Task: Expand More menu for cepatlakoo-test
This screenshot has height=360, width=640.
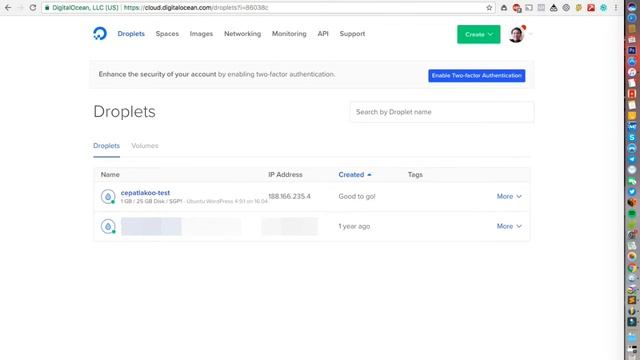Action: pyautogui.click(x=509, y=196)
